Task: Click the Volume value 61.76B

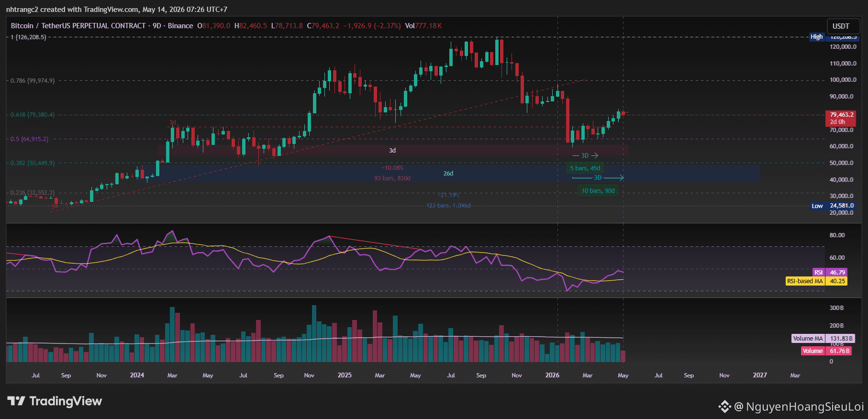Action: [840, 351]
